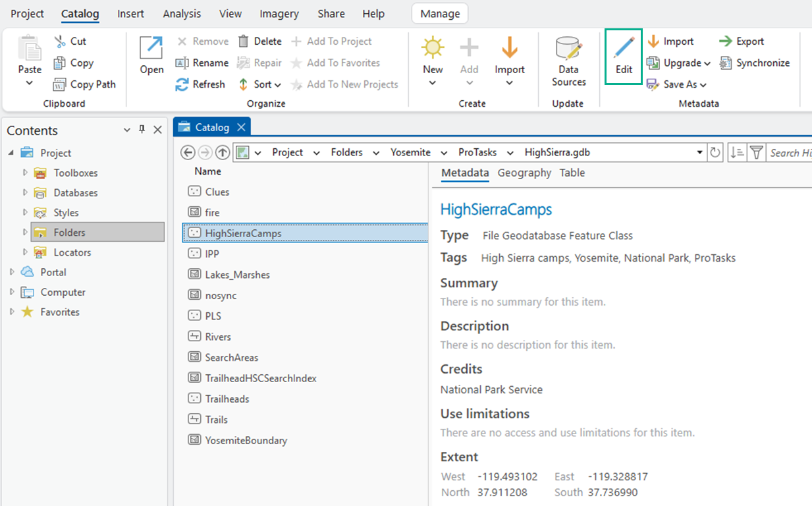Screen dimensions: 812x506
Task: Open the Data Sources update tool
Action: click(x=568, y=59)
